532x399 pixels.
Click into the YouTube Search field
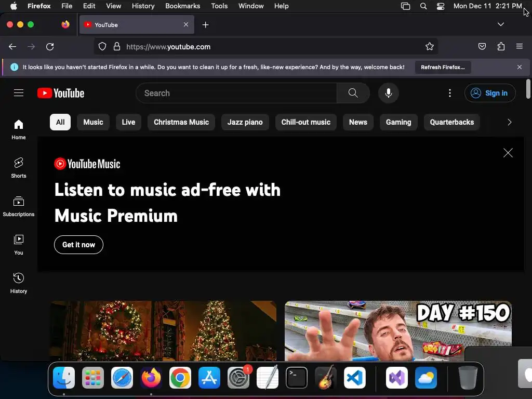click(236, 93)
